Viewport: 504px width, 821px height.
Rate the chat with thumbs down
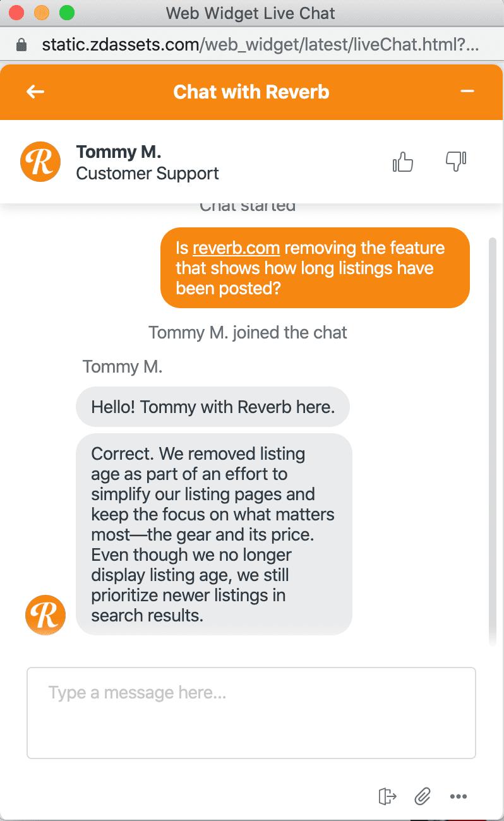pyautogui.click(x=455, y=162)
